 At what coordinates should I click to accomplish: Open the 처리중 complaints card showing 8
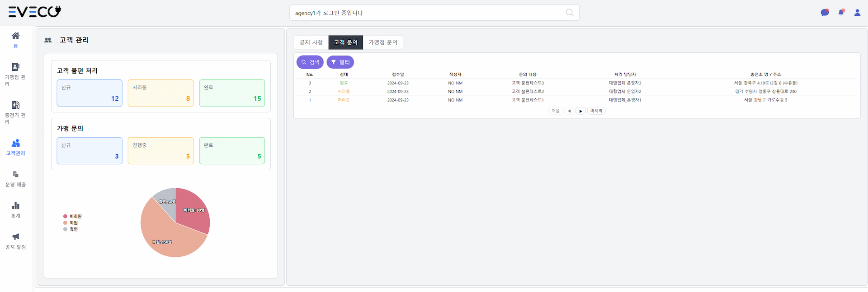click(161, 93)
